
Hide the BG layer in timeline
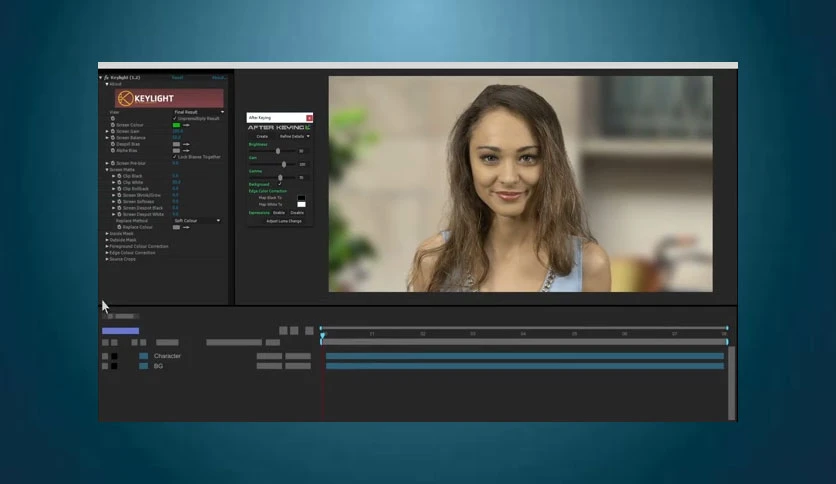[105, 366]
